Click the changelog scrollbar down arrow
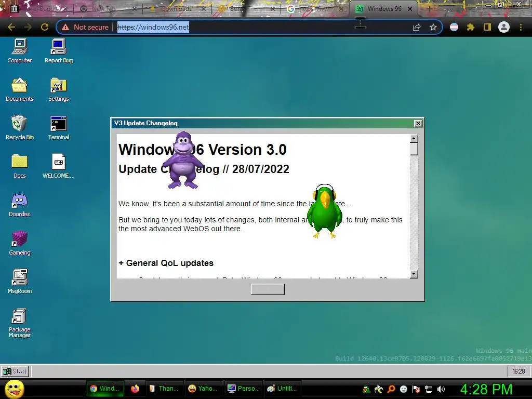Screen dimensions: 532x399 [x=414, y=274]
